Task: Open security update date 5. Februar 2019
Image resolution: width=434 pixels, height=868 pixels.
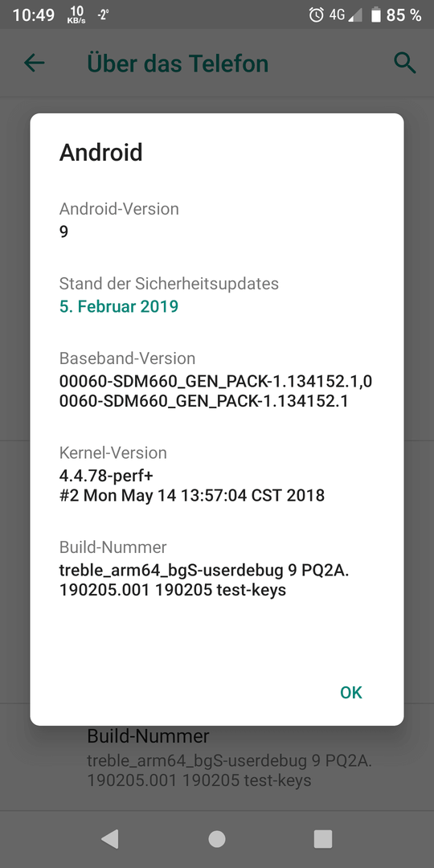Action: pos(118,306)
